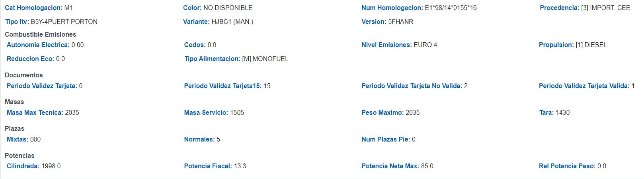
Task: Click the Tipo Itv label
Action: pyautogui.click(x=17, y=22)
